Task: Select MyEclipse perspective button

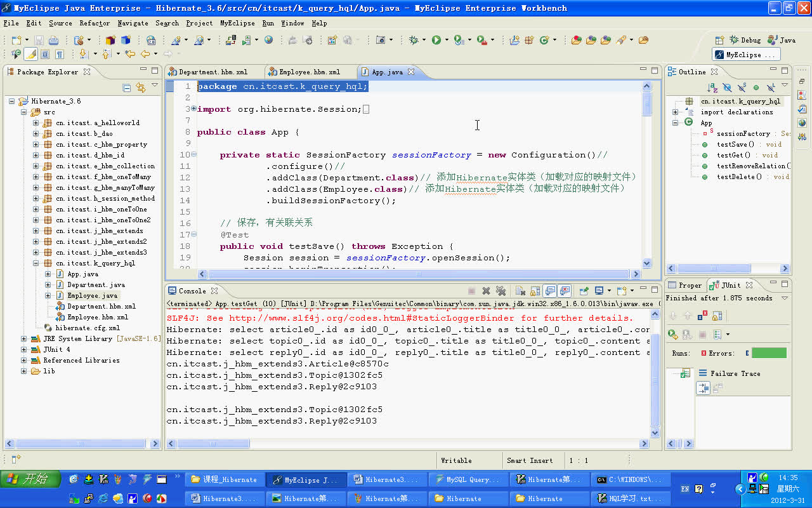Action: pyautogui.click(x=747, y=55)
